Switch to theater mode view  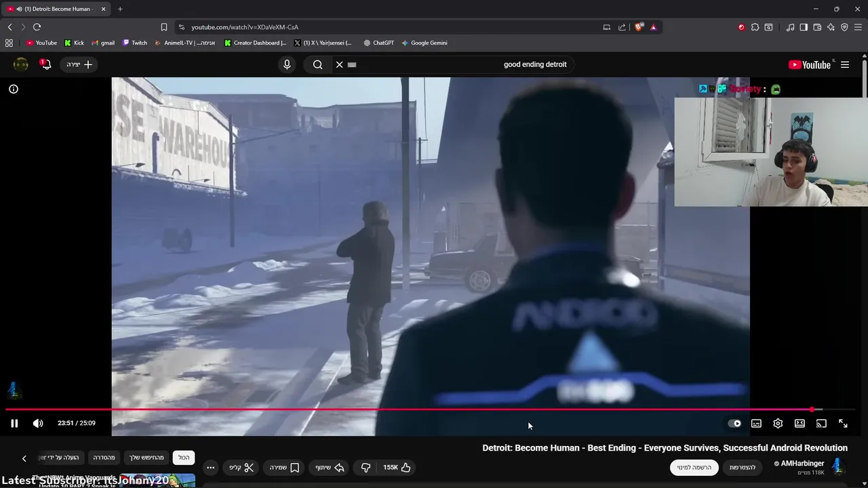coord(800,424)
